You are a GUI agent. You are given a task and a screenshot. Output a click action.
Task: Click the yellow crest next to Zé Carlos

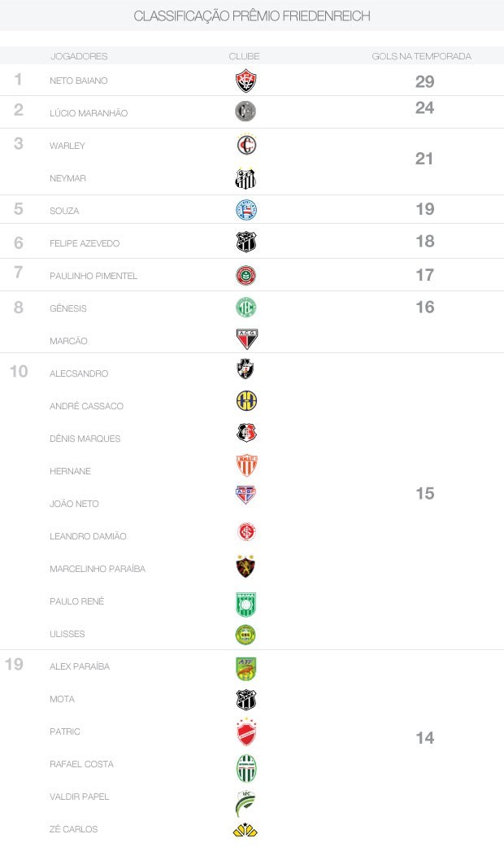click(245, 830)
